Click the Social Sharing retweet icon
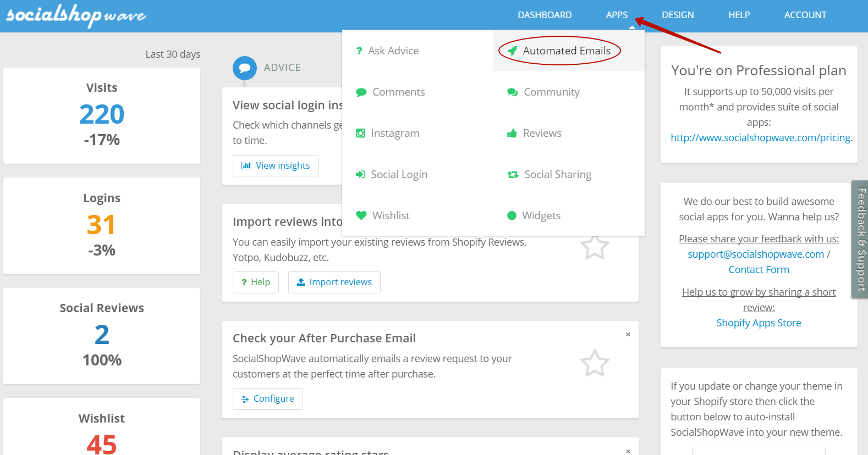Viewport: 868px width, 455px height. (513, 175)
